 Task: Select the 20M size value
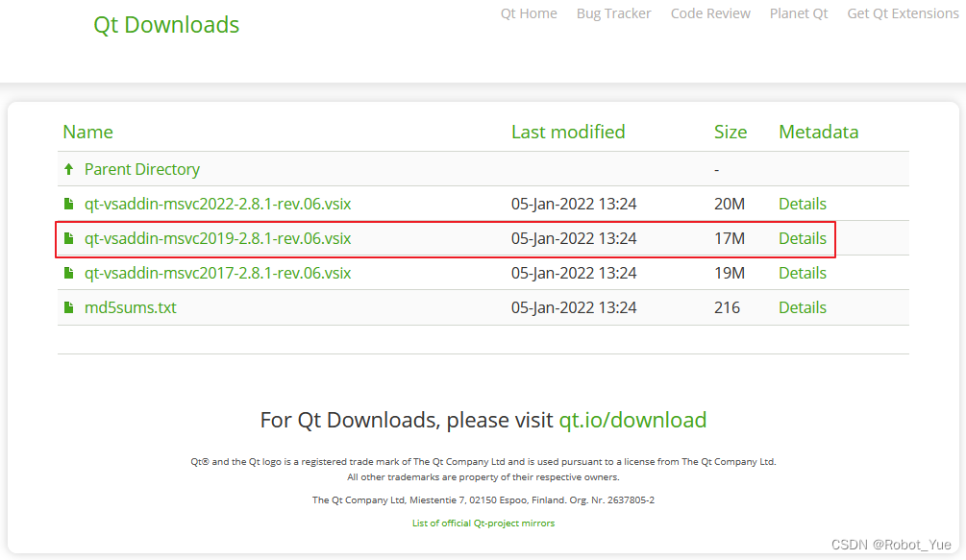point(730,204)
